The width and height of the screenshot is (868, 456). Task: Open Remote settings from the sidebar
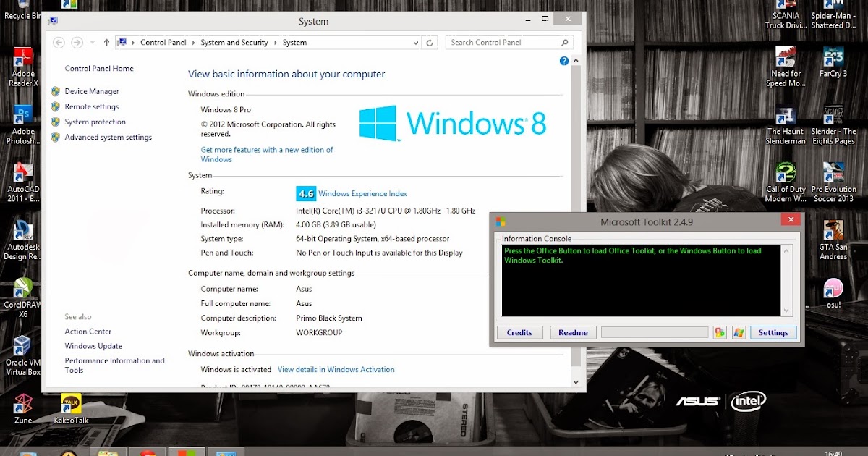(x=92, y=106)
